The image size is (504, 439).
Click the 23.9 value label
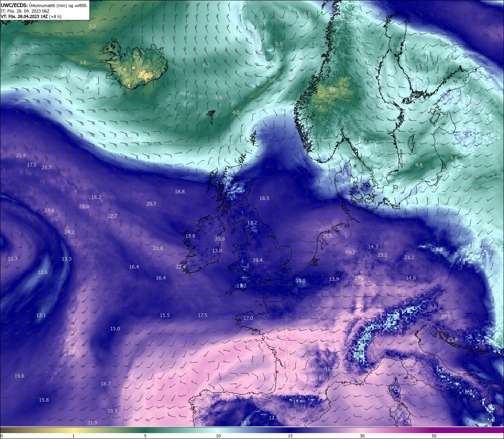coord(84,207)
